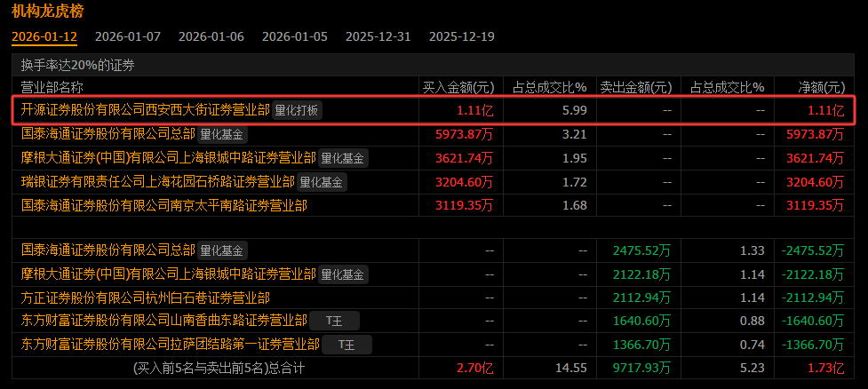Open 瑞银证券上海花园石桥路证券营业部 link
This screenshot has width=868, height=389.
(x=158, y=181)
